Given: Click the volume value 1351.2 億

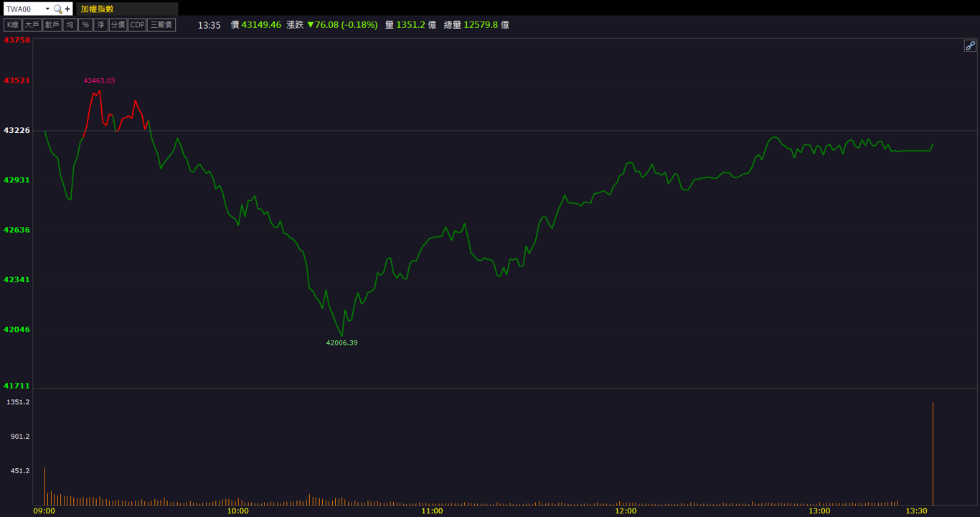Looking at the screenshot, I should (x=416, y=24).
